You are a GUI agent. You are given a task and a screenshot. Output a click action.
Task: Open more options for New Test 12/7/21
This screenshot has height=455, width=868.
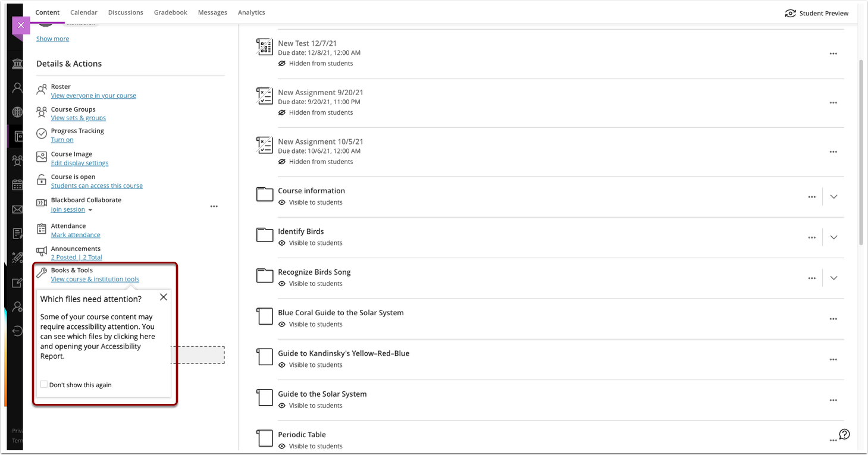(833, 54)
